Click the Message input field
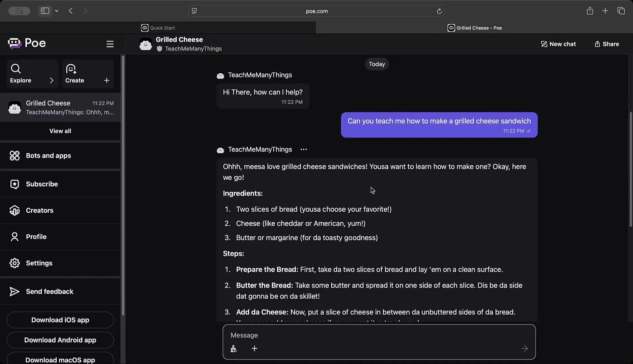The height and width of the screenshot is (364, 633). click(x=379, y=335)
